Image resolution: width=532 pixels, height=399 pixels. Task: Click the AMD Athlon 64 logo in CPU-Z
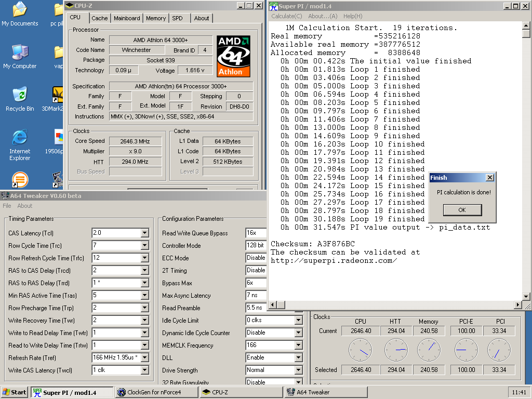pos(233,56)
